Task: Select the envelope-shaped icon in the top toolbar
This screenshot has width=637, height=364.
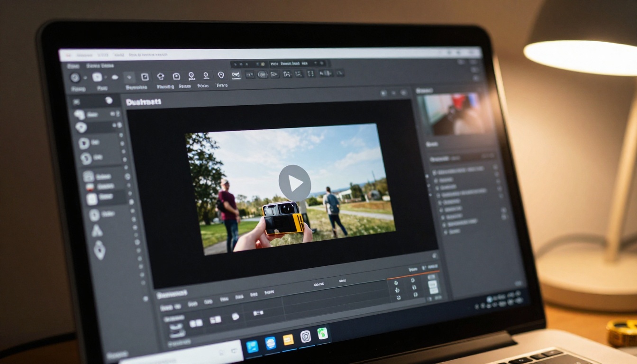Action: 236,75
